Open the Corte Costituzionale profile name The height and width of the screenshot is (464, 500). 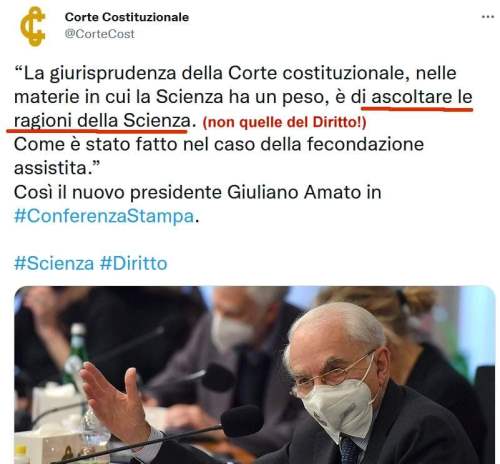click(x=127, y=17)
